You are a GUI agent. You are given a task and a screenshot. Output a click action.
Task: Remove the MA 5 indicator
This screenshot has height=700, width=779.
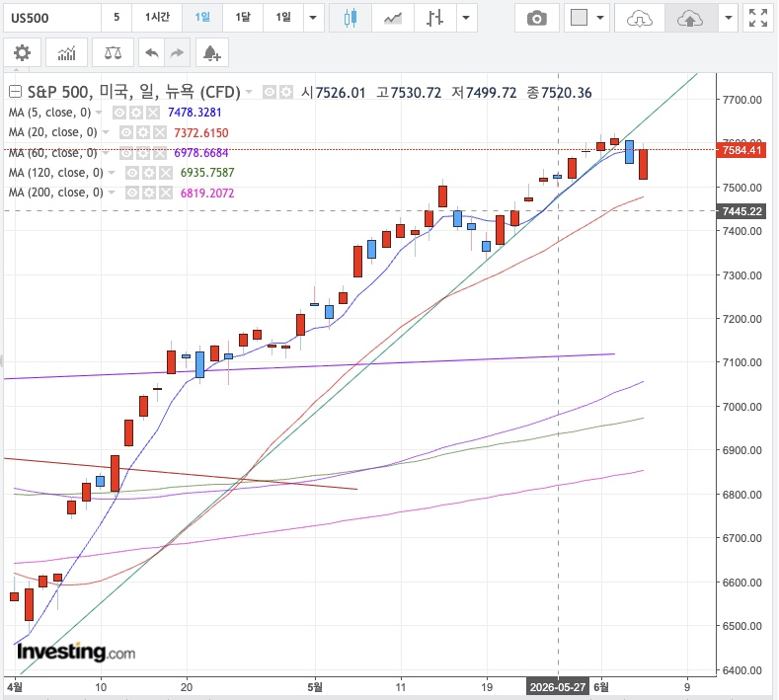(x=153, y=113)
